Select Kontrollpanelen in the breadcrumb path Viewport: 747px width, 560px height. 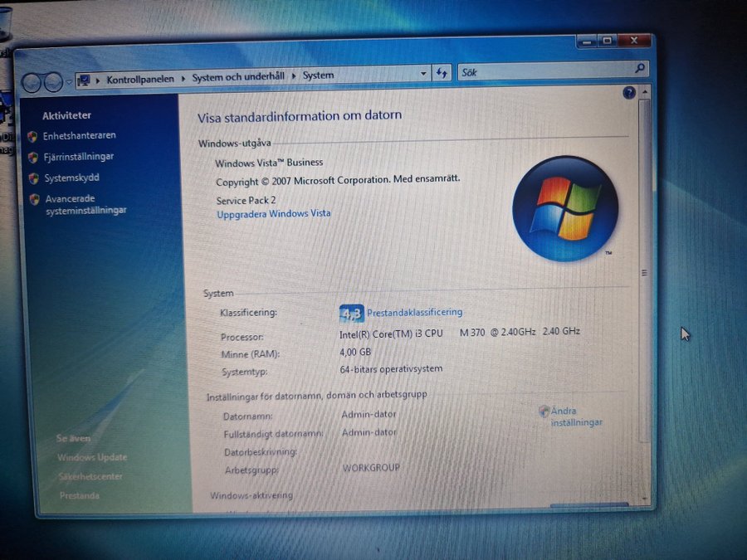(x=140, y=79)
